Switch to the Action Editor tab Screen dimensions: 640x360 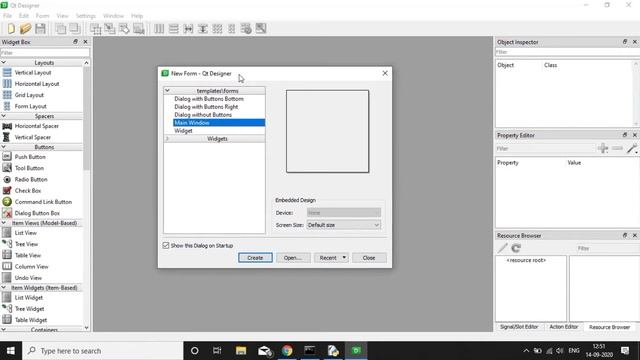[564, 327]
